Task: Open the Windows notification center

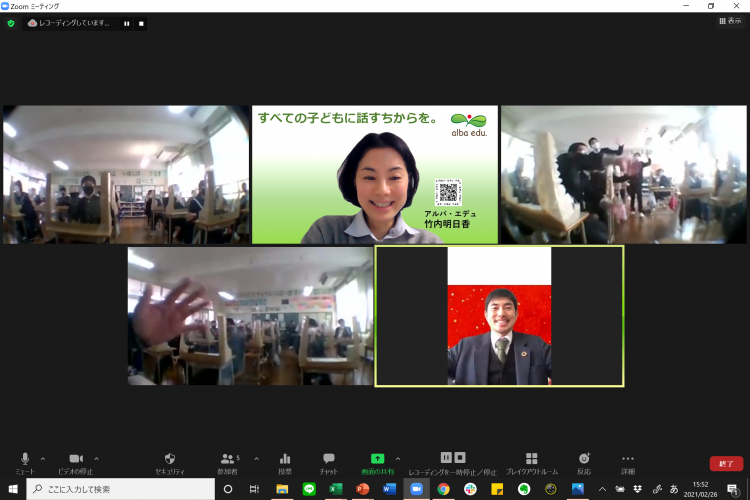Action: pyautogui.click(x=732, y=489)
